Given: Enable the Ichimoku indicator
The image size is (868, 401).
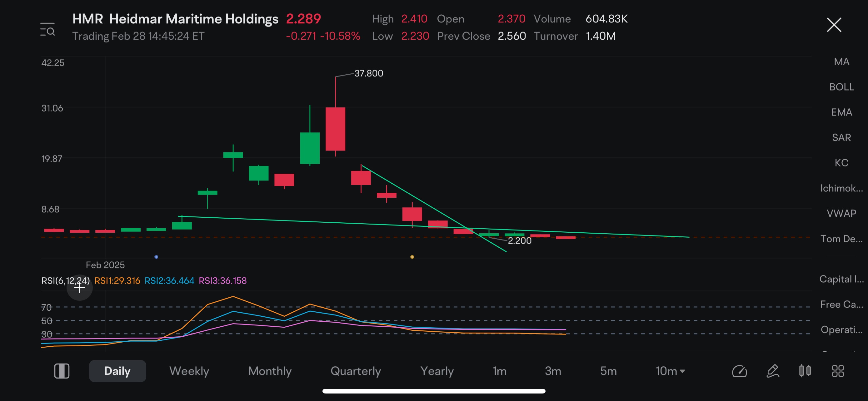Looking at the screenshot, I should coord(841,188).
